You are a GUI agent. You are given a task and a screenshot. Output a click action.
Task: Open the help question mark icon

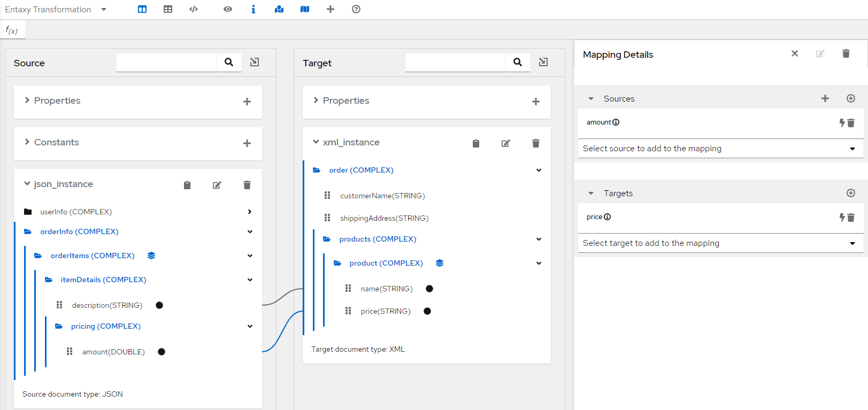point(356,9)
